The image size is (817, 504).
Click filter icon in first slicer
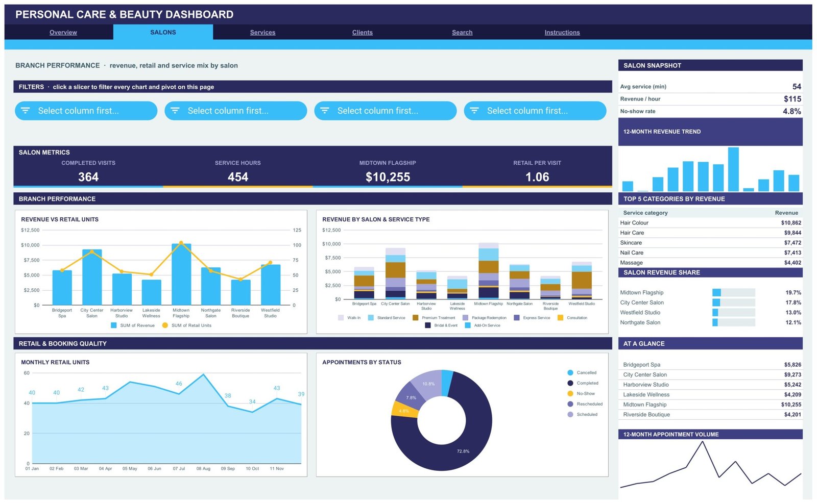[26, 111]
